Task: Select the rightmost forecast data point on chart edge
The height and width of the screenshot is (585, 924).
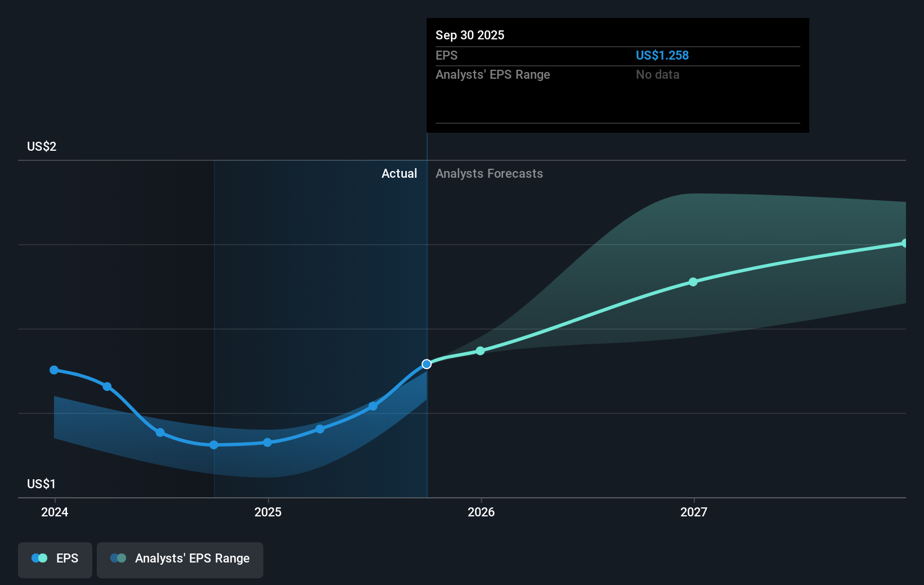Action: pyautogui.click(x=905, y=242)
